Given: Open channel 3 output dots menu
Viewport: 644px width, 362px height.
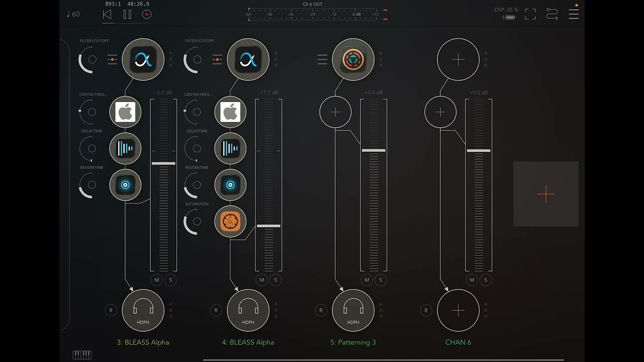Looking at the screenshot, I should click(x=171, y=310).
